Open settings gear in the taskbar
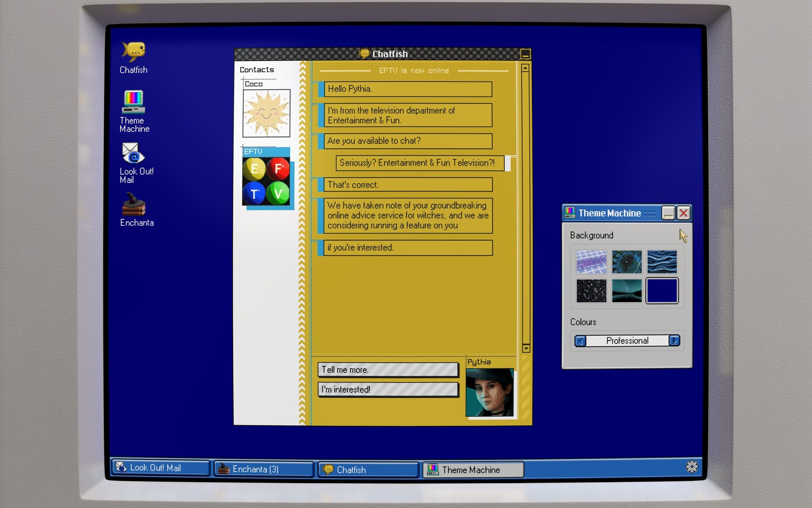This screenshot has height=508, width=812. (x=692, y=467)
